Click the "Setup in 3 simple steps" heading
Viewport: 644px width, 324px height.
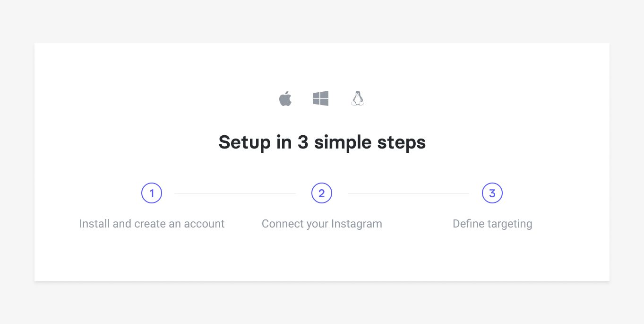322,142
